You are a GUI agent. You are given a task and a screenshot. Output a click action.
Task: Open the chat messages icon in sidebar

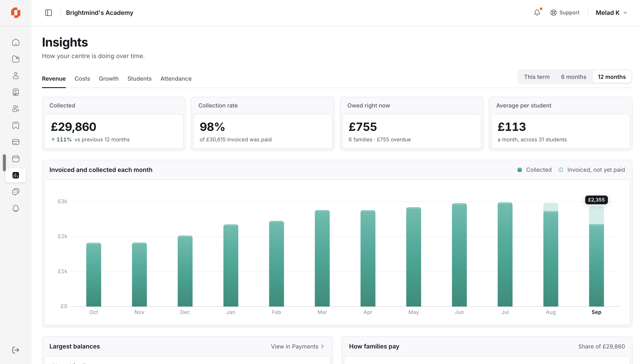coord(16,192)
